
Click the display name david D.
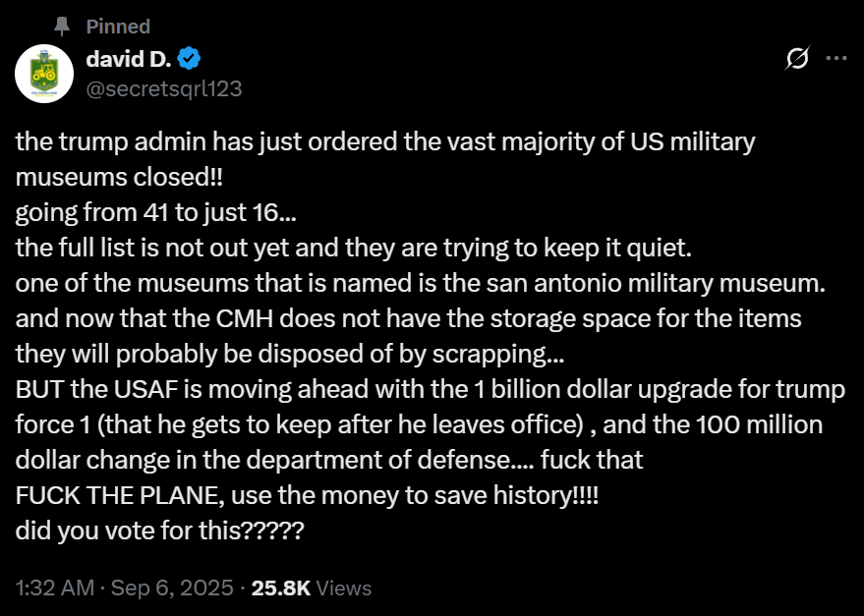(x=129, y=59)
